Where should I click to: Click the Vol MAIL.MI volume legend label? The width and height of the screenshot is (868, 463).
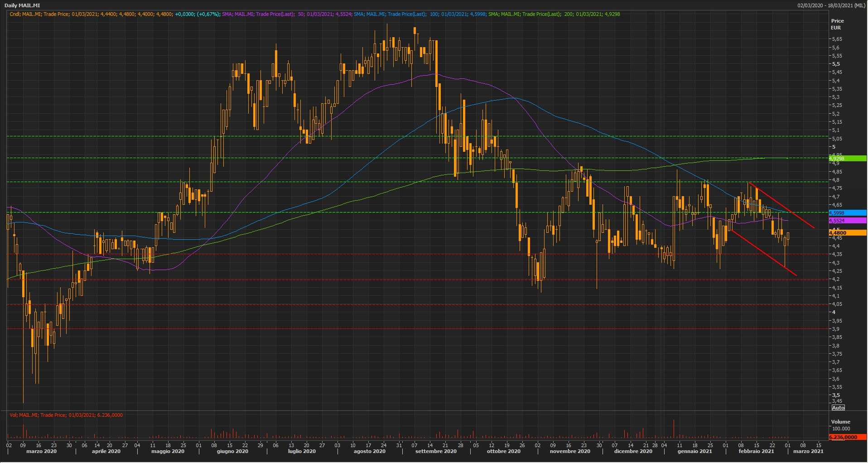[66, 415]
